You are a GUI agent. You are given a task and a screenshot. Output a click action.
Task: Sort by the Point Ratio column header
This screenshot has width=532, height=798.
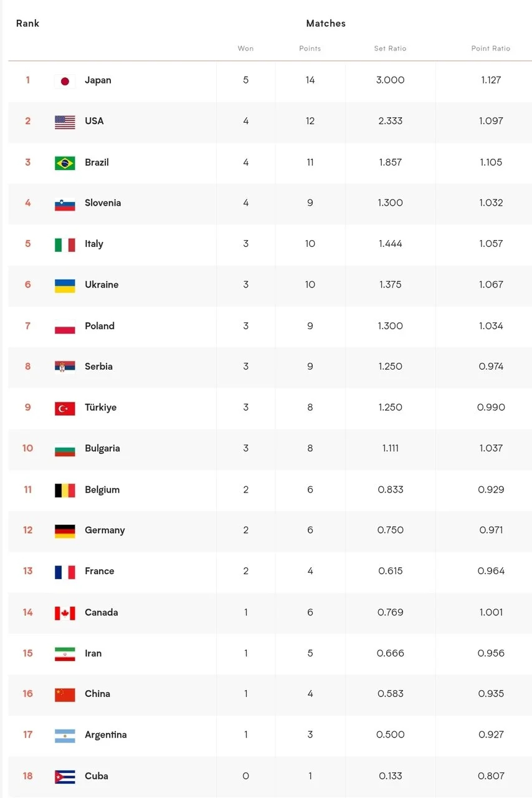[490, 49]
